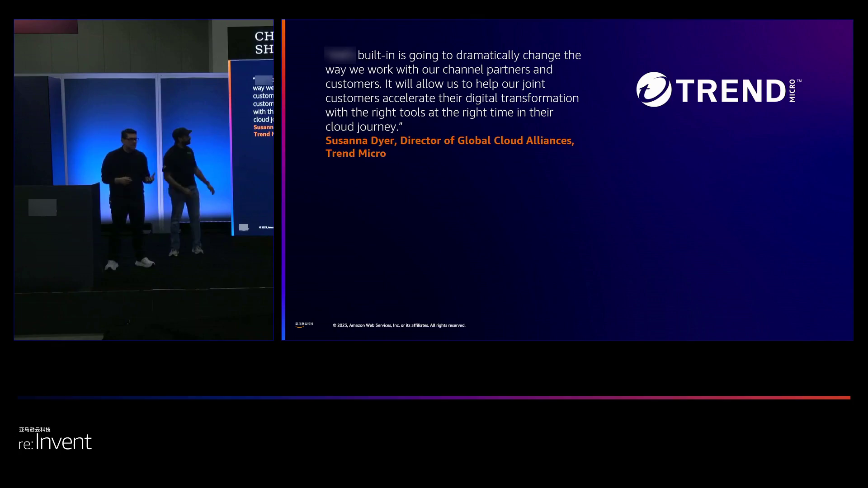Click the "CH SH" sign above the projected screen

264,42
